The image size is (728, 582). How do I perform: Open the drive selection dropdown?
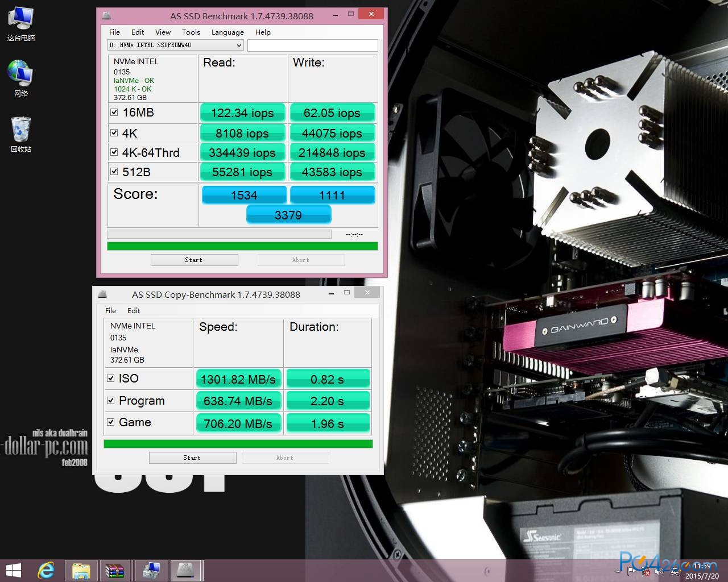[176, 45]
